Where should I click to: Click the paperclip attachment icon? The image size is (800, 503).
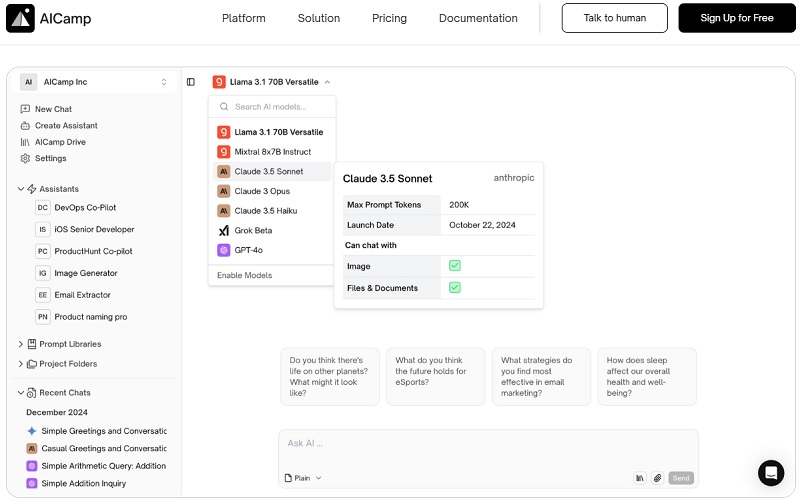pyautogui.click(x=657, y=478)
